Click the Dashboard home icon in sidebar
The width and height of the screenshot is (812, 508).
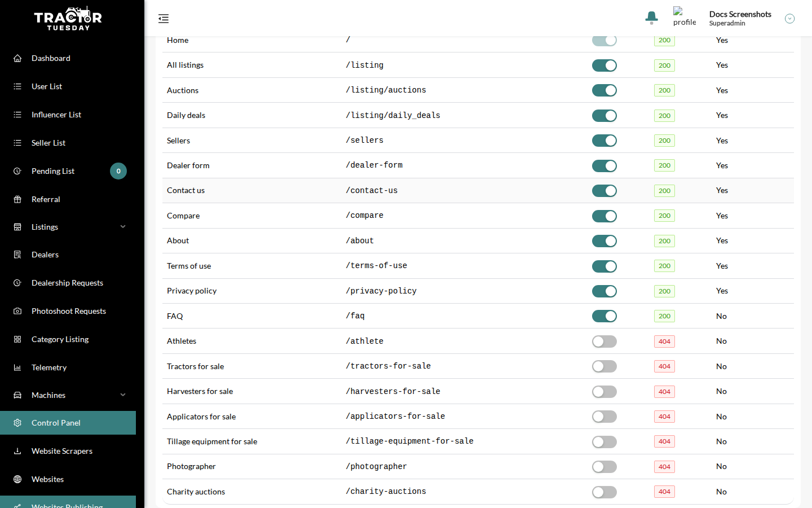point(17,58)
